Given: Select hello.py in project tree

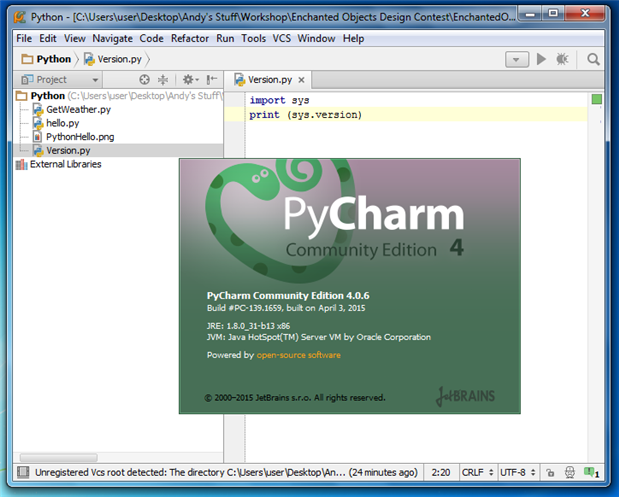Looking at the screenshot, I should (x=62, y=123).
